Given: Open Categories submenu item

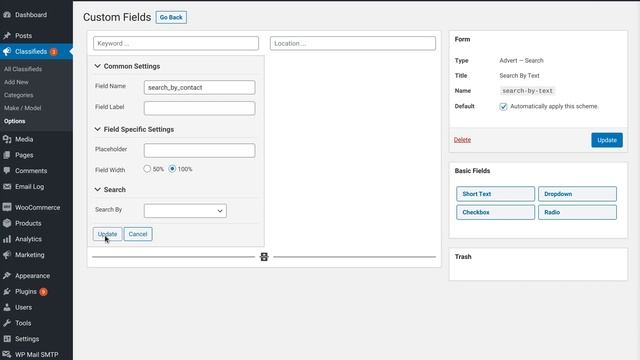Looking at the screenshot, I should tap(19, 95).
